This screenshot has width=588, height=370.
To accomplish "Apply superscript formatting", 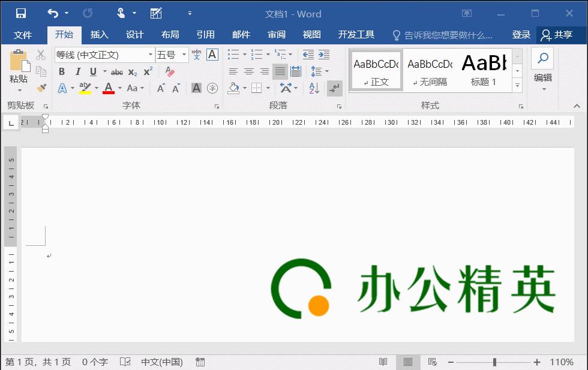I will coord(147,71).
